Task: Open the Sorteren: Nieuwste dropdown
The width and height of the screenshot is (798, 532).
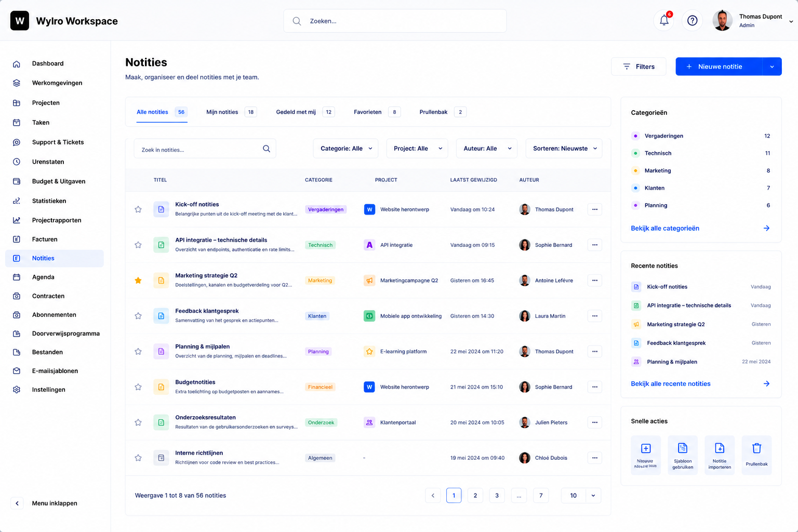Action: click(564, 149)
